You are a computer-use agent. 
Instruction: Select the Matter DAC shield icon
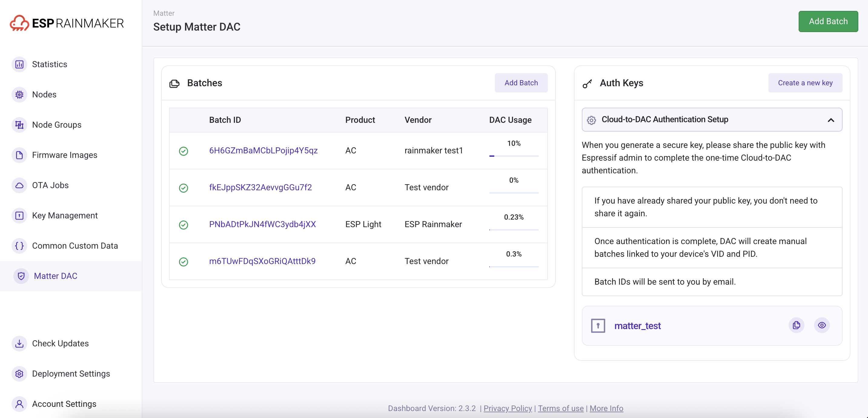tap(21, 276)
